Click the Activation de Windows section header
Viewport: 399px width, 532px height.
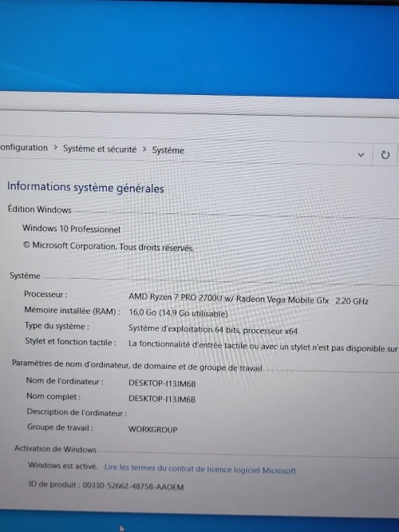point(56,449)
